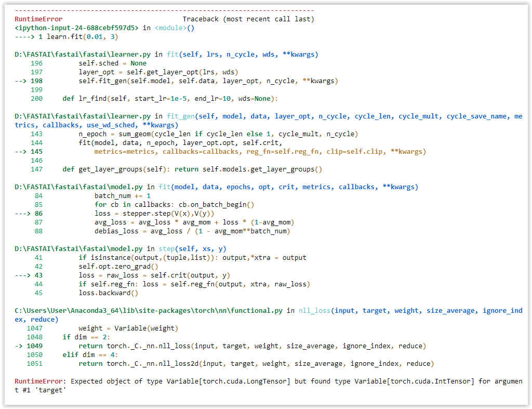532x409 pixels.
Task: Click the ipython-input-24-688cebf597d5 file reference
Action: pyautogui.click(x=76, y=28)
